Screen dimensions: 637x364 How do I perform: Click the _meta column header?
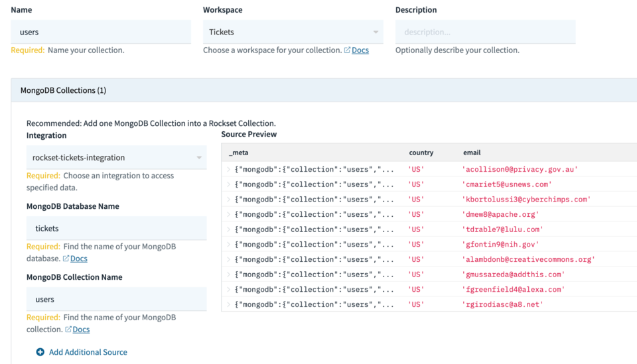(x=238, y=152)
